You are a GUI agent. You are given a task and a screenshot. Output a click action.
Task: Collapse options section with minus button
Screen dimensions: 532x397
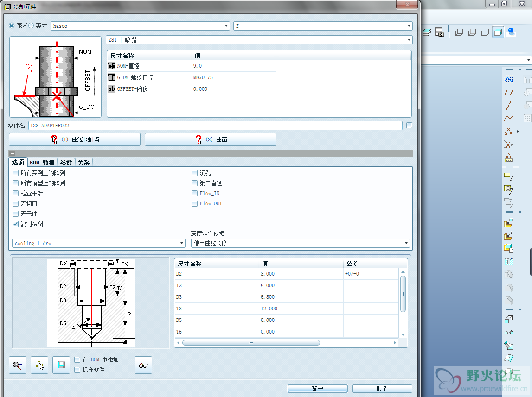tap(12, 153)
